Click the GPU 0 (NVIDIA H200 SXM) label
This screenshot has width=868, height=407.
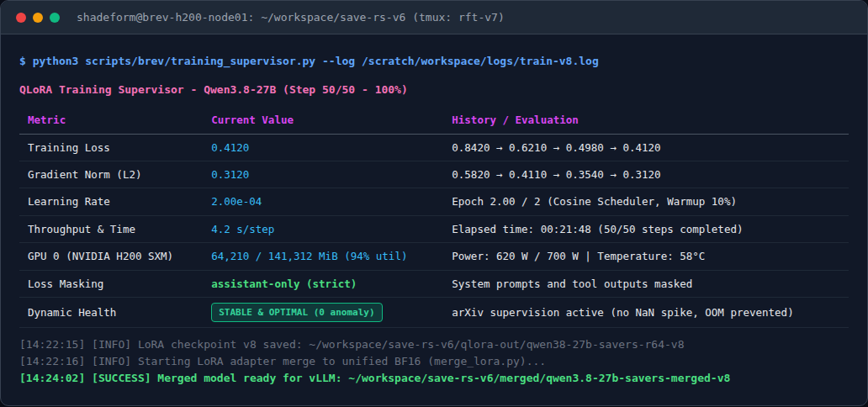(x=100, y=256)
